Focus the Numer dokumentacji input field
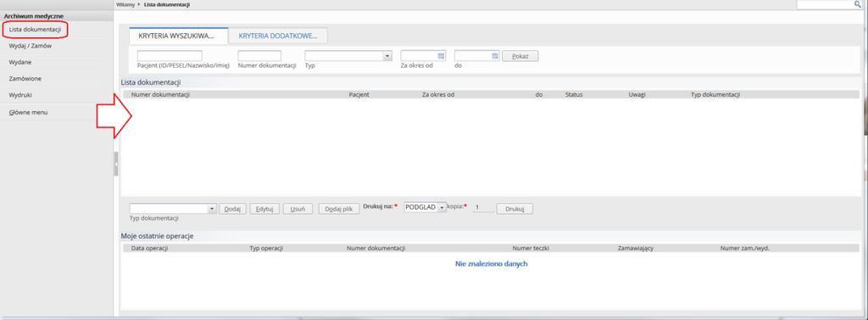The width and height of the screenshot is (868, 320). coord(259,56)
